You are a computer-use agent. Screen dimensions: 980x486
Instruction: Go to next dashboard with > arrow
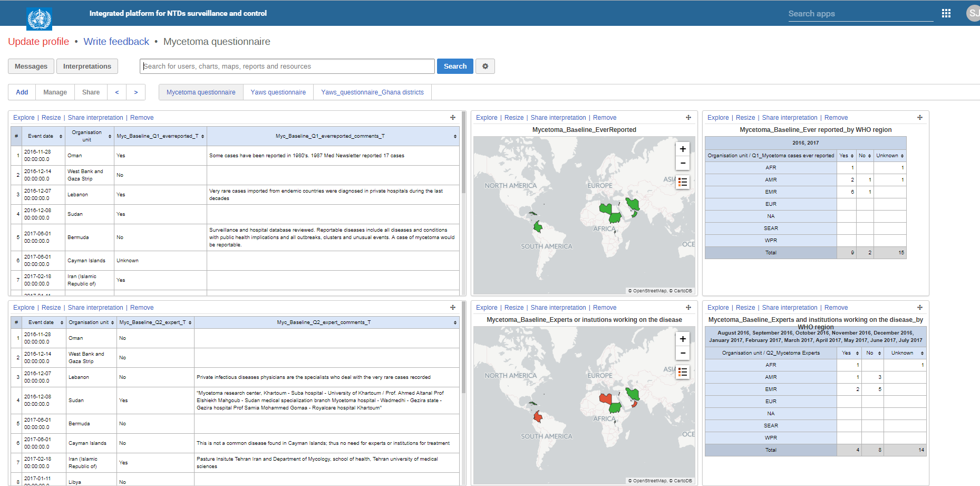point(135,92)
